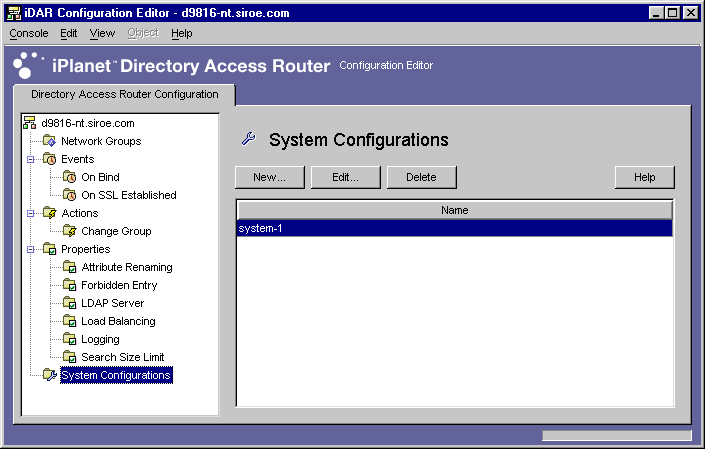Collapse the Properties tree node
The image size is (705, 449).
(x=31, y=249)
